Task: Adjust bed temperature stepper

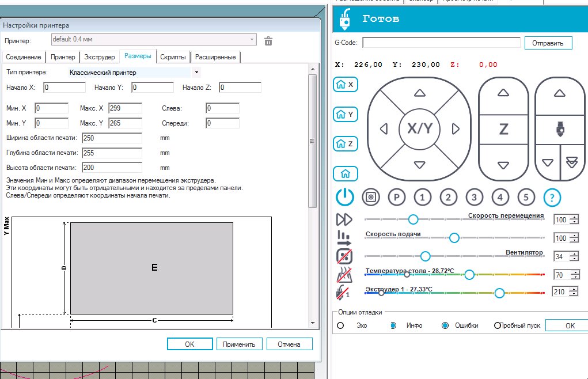Action: tap(575, 275)
